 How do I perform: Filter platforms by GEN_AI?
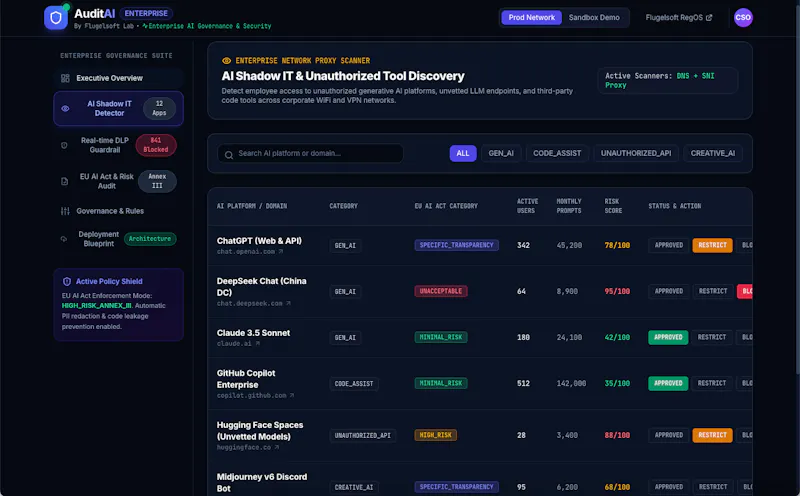click(501, 153)
